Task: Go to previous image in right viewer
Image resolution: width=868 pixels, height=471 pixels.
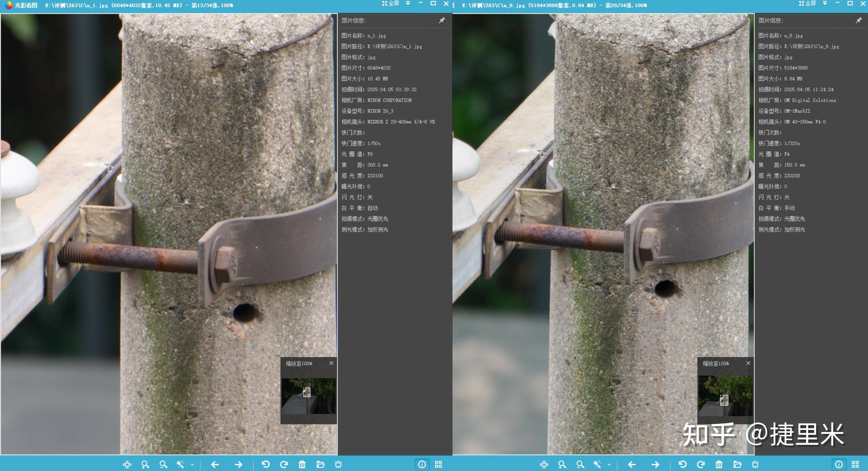Action: tap(632, 464)
